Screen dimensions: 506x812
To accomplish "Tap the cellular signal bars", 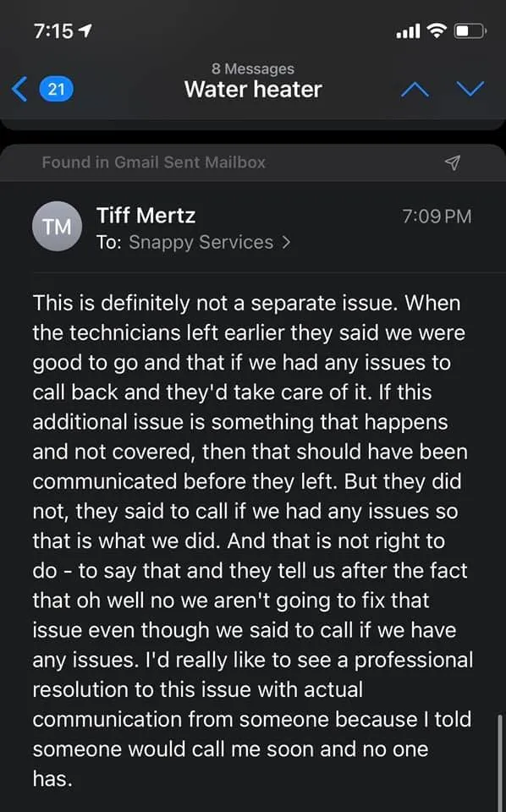I will (x=407, y=30).
